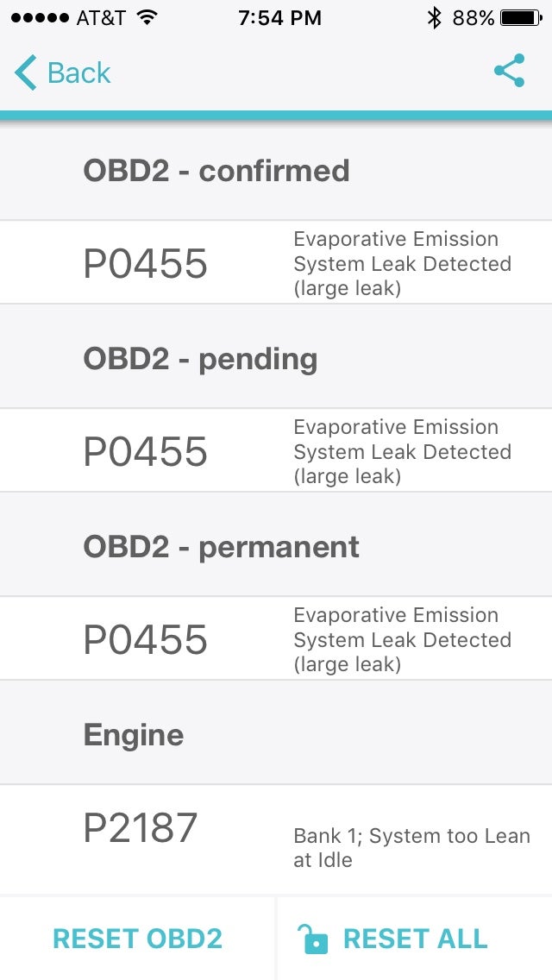The image size is (552, 980).
Task: Tap the clock showing 7:54 PM
Action: pos(279,16)
